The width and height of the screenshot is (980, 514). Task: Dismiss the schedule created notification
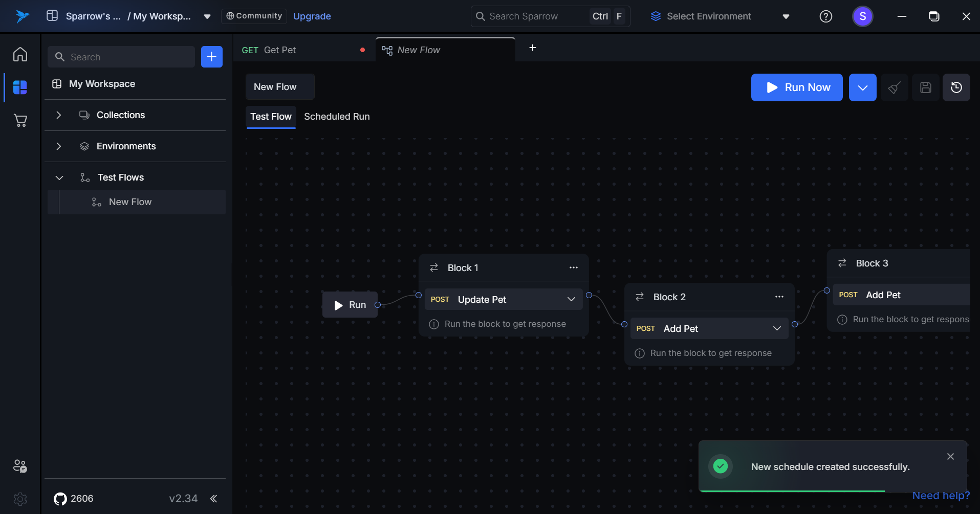(x=950, y=456)
